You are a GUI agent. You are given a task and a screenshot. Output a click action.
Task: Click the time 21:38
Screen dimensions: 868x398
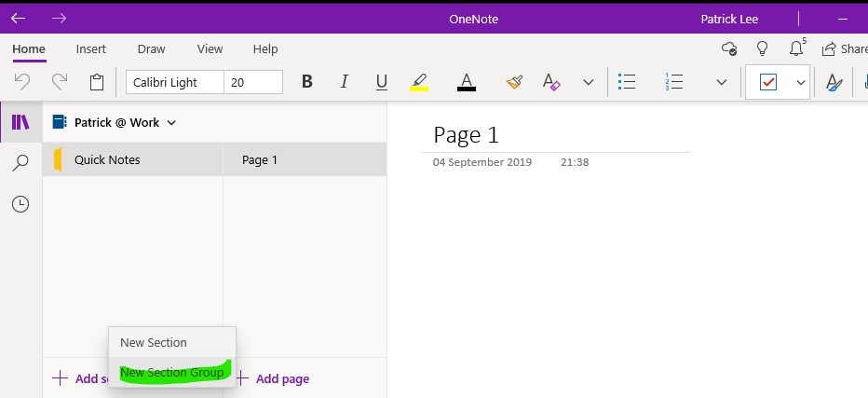pos(575,162)
